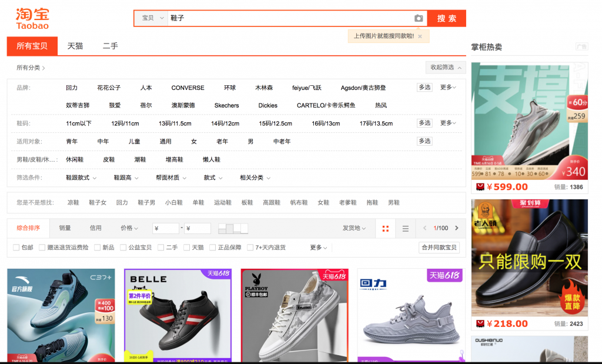Screen dimensions: 602x364
Task: Open the 款式 filter dropdown
Action: 213,178
